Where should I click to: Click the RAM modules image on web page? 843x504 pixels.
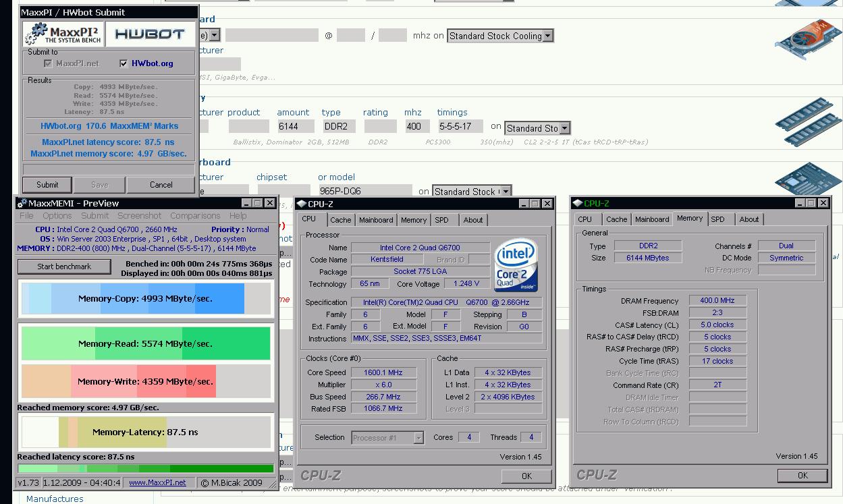808,123
